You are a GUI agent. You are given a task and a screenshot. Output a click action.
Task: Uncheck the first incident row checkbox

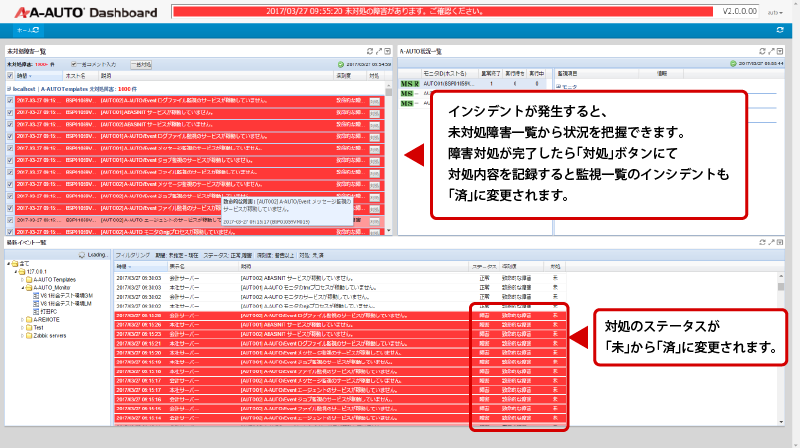click(10, 101)
